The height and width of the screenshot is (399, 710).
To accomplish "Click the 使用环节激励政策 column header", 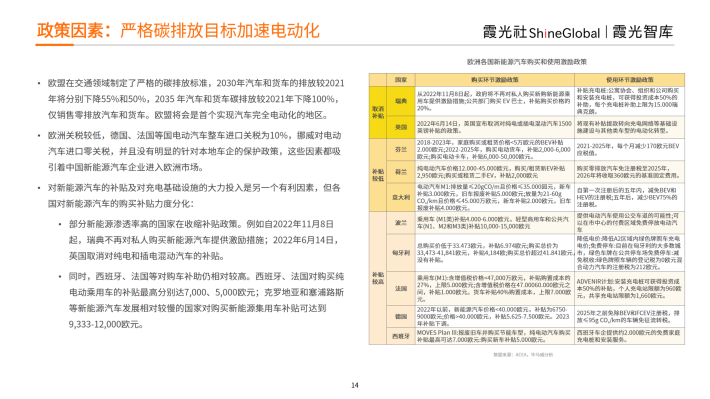I will 629,80.
